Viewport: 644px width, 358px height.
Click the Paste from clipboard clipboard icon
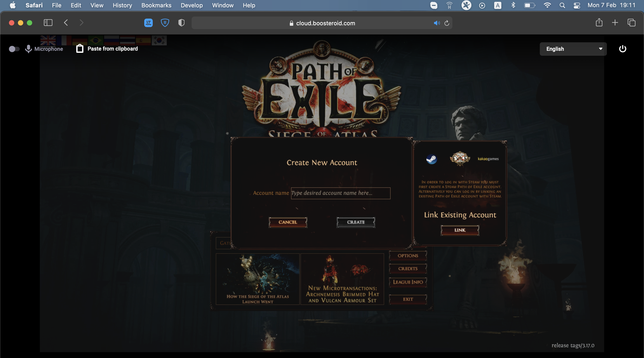coord(80,49)
